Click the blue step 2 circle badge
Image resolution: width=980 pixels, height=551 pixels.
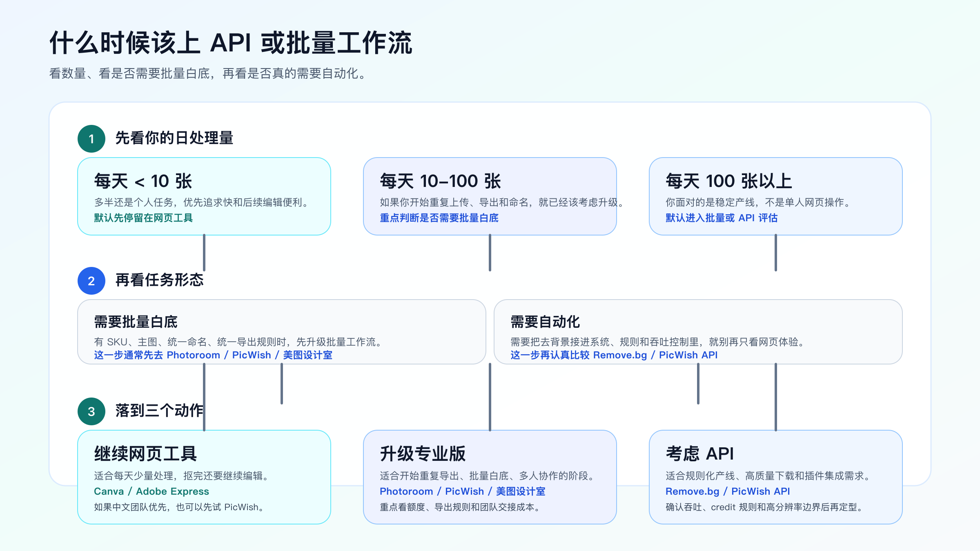tap(91, 281)
